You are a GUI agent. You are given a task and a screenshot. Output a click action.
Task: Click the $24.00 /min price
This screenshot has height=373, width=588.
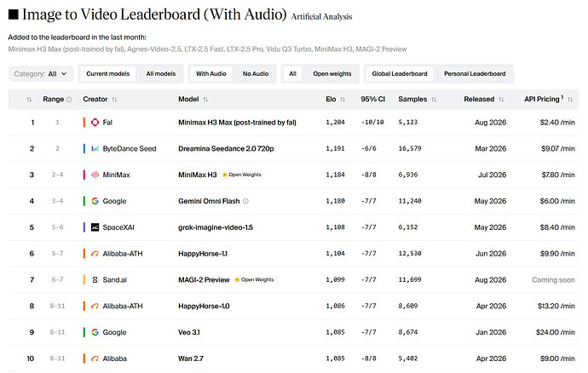click(x=556, y=332)
